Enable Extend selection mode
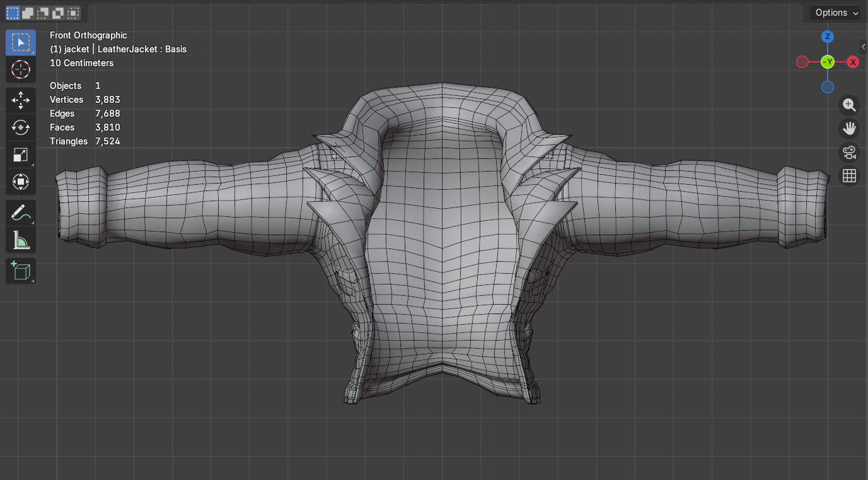868x480 pixels. coord(28,13)
